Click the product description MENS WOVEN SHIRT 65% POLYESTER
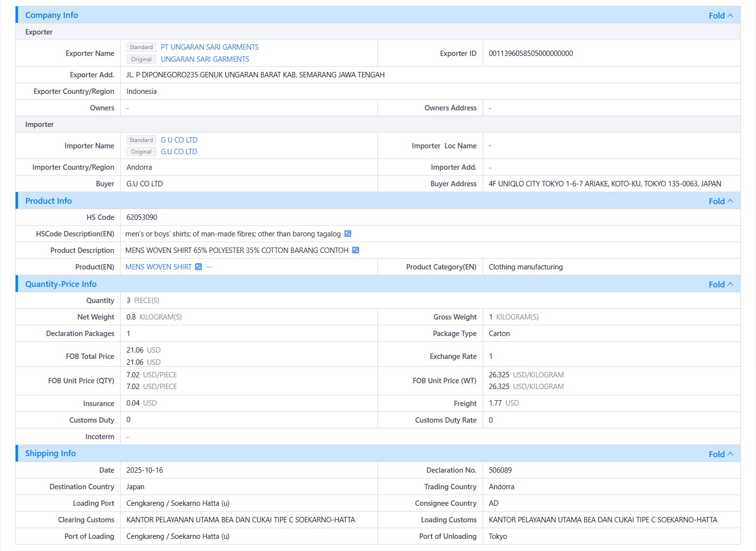 pyautogui.click(x=237, y=250)
